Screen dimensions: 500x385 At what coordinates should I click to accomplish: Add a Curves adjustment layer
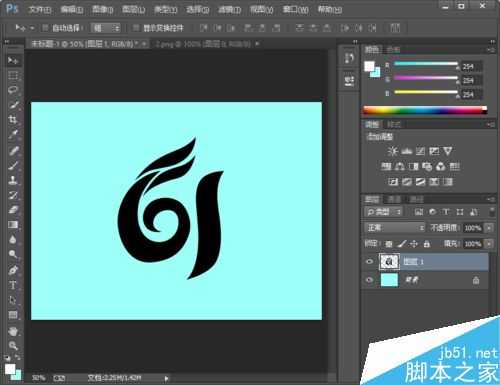coord(420,151)
